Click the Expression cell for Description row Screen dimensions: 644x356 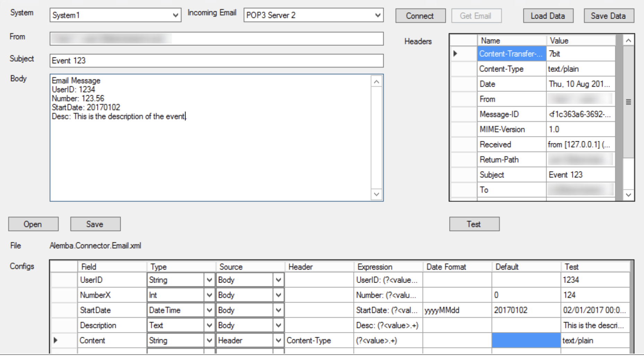pyautogui.click(x=388, y=326)
